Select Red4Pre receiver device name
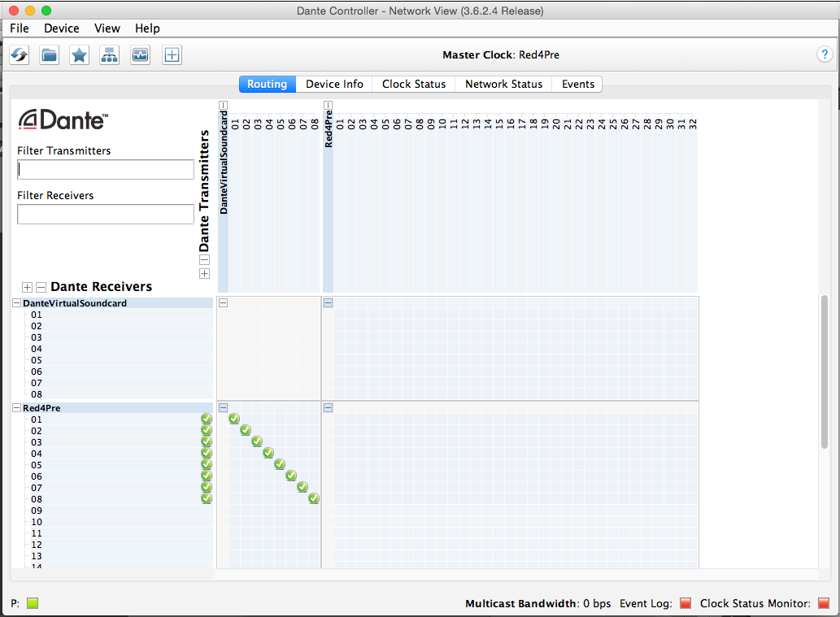Image resolution: width=840 pixels, height=617 pixels. (41, 408)
